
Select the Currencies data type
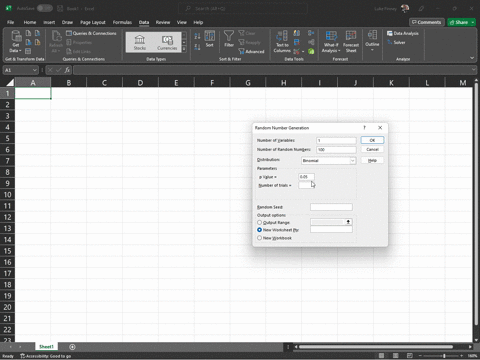167,43
